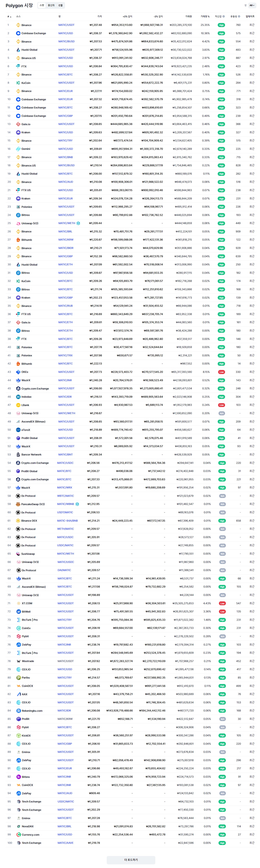260x868 pixels.
Task: Open the MATIC-84A/BNB pair link
Action: pyautogui.click(x=67, y=521)
